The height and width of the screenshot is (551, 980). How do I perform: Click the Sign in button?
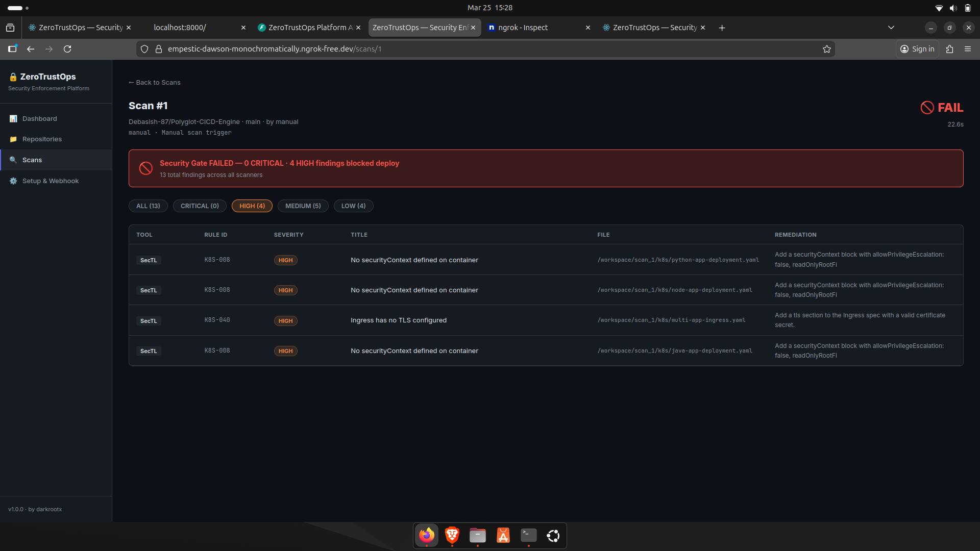click(x=917, y=49)
